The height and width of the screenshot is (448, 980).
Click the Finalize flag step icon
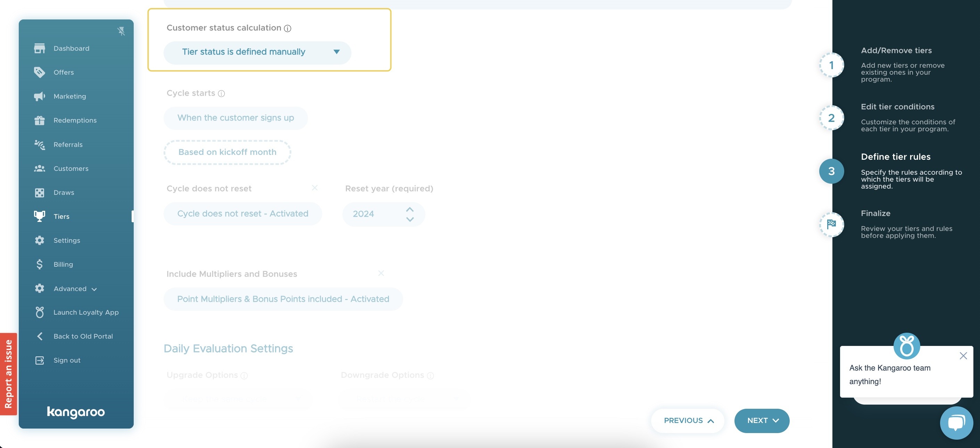click(831, 224)
